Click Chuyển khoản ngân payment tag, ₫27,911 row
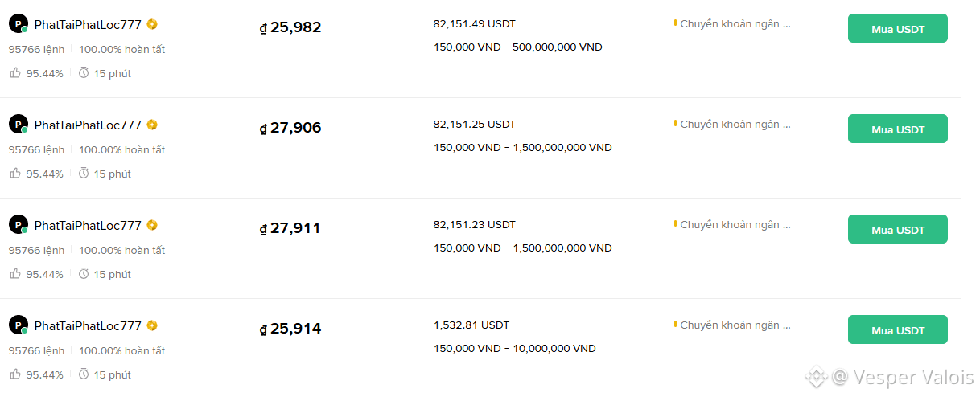Image resolution: width=980 pixels, height=397 pixels. point(732,225)
